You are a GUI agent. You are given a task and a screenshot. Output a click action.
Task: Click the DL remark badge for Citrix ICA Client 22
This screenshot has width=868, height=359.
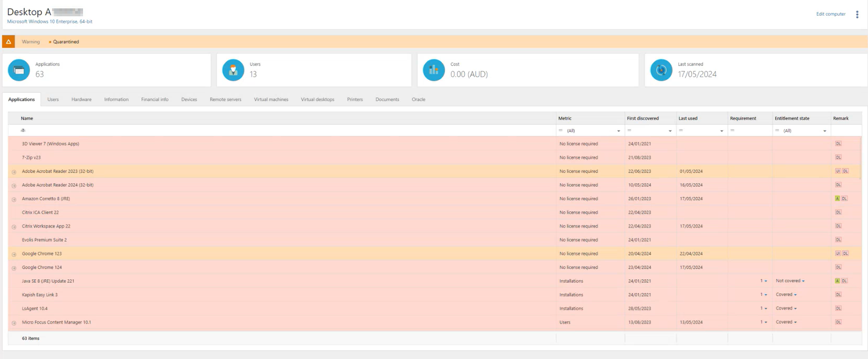pos(838,212)
